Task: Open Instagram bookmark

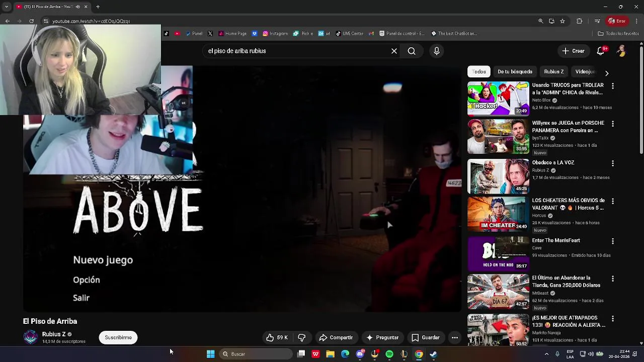Action: pyautogui.click(x=275, y=34)
